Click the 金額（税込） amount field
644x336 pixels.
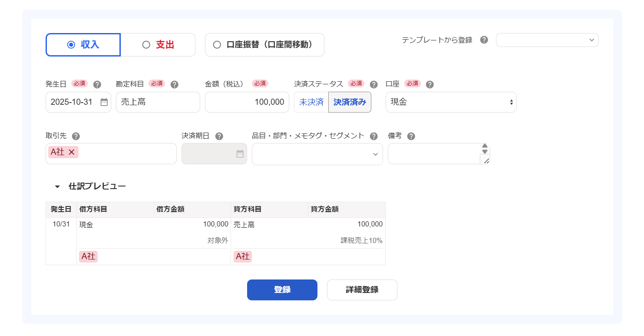[x=247, y=102]
